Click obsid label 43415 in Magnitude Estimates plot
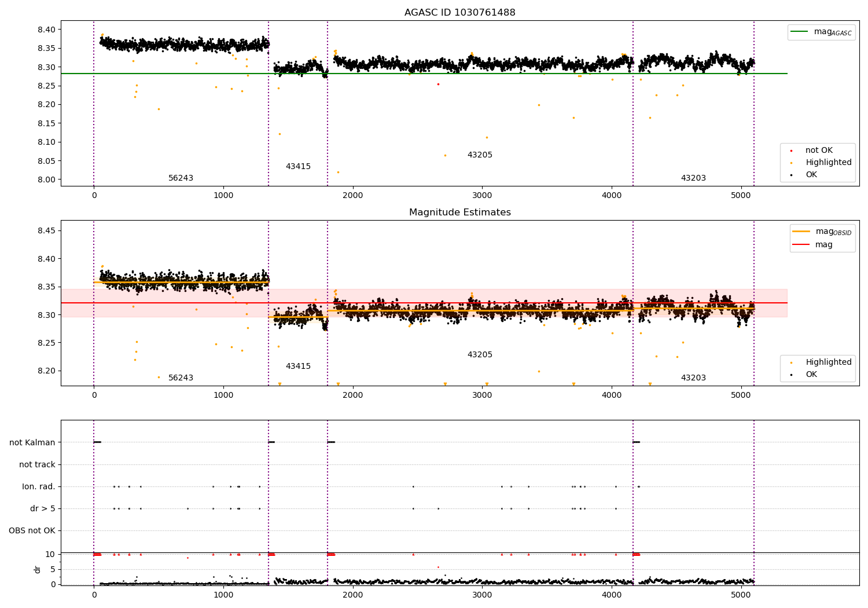868x608 pixels. (298, 367)
